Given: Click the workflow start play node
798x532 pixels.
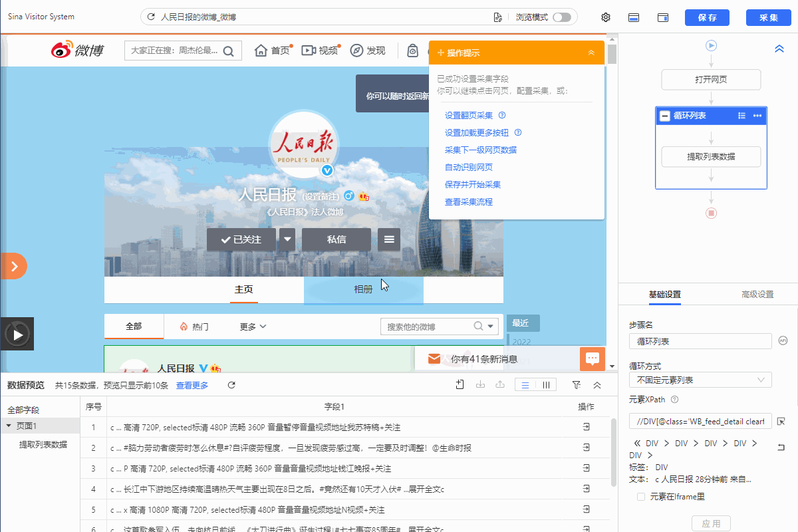Looking at the screenshot, I should (711, 46).
